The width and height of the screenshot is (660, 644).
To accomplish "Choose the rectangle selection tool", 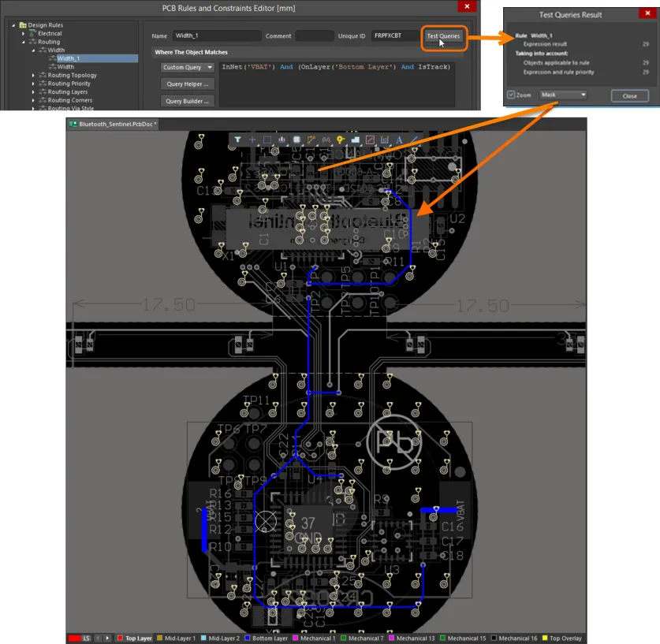I will 267,140.
